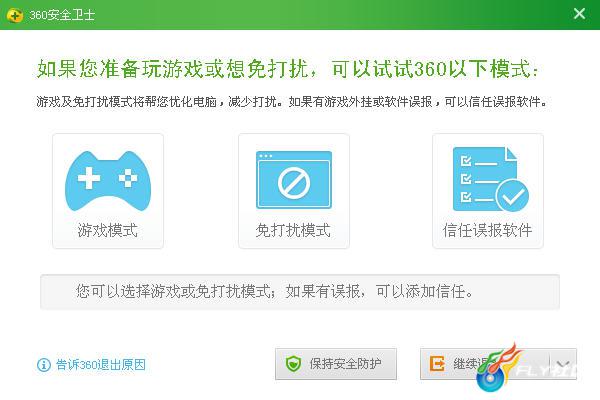Image resolution: width=600 pixels, height=400 pixels.
Task: Click the do-not-disturb window icon
Action: point(293,180)
